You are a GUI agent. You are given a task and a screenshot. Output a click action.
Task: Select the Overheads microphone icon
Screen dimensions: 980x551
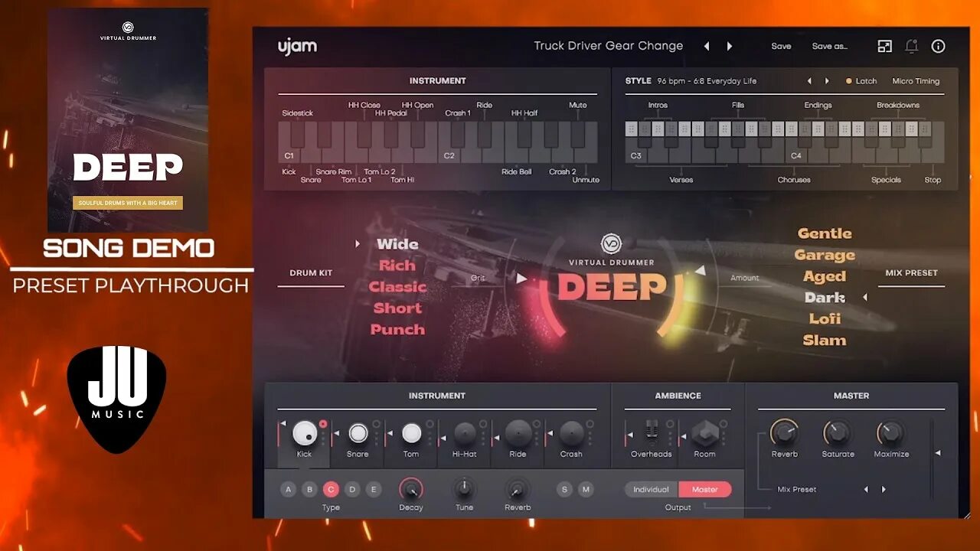652,432
